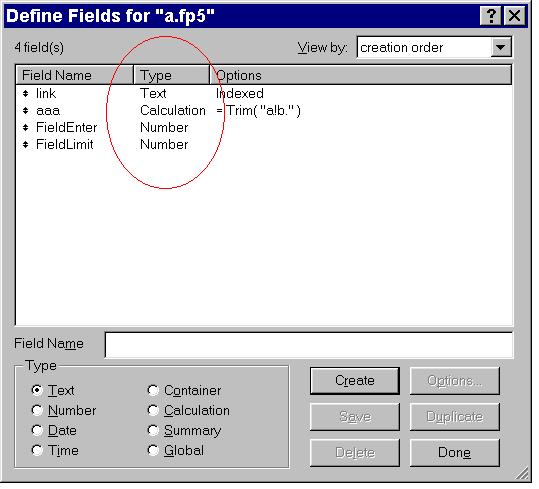Click the question mark help button

pos(491,16)
